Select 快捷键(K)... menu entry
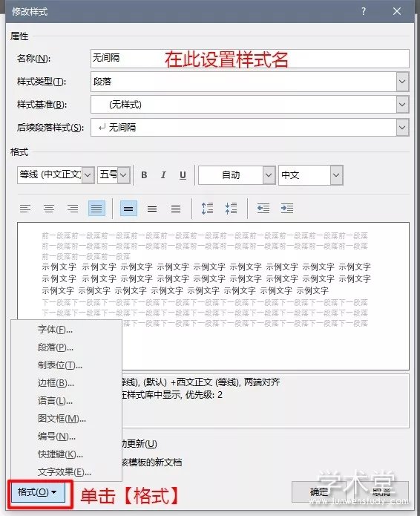The height and width of the screenshot is (516, 420). pos(60,454)
